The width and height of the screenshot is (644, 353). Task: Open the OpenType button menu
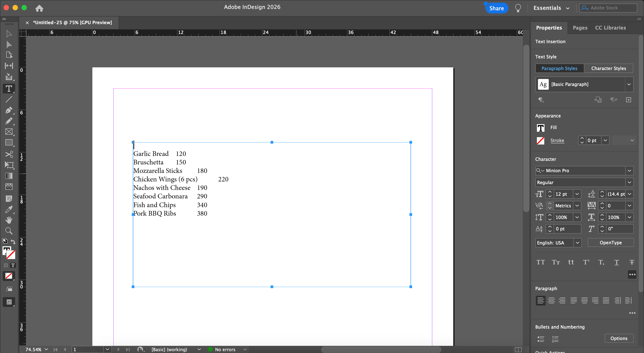[x=610, y=243]
